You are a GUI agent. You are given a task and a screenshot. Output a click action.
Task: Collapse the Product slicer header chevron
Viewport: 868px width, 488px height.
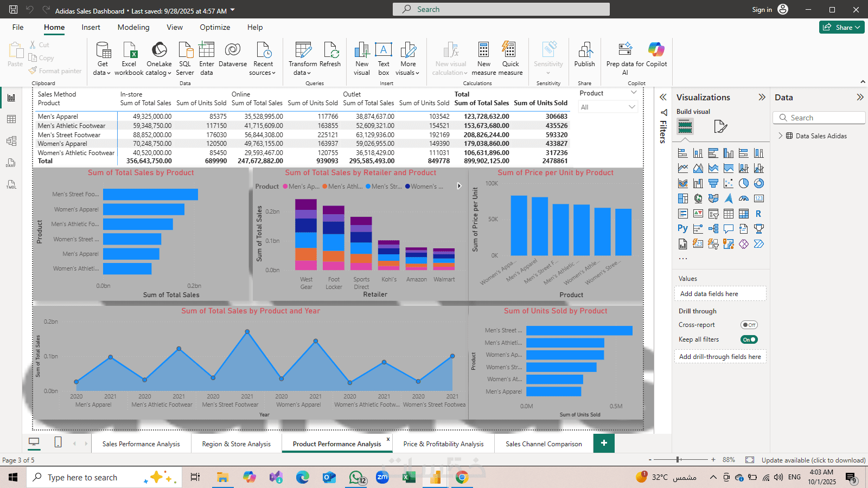pyautogui.click(x=633, y=93)
